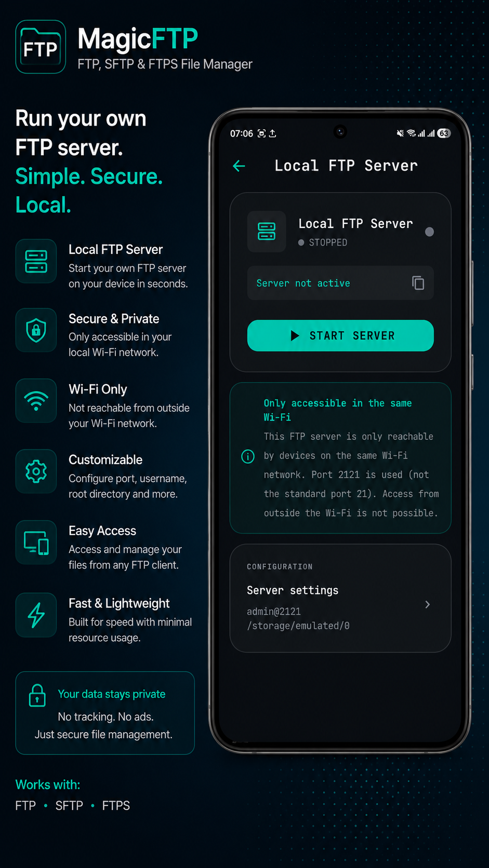Screen dimensions: 489x868
Task: Click the copy address icon beside Server not active
Action: (x=418, y=283)
